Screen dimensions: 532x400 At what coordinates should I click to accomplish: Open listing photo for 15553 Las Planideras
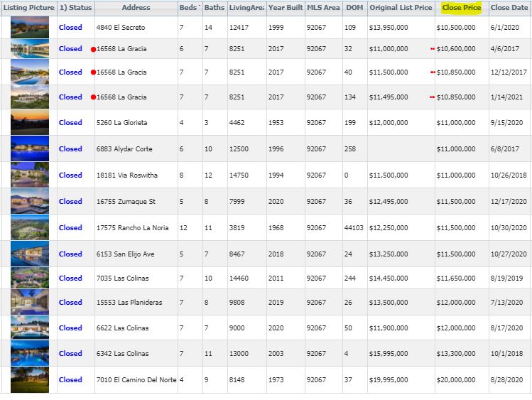click(x=30, y=302)
